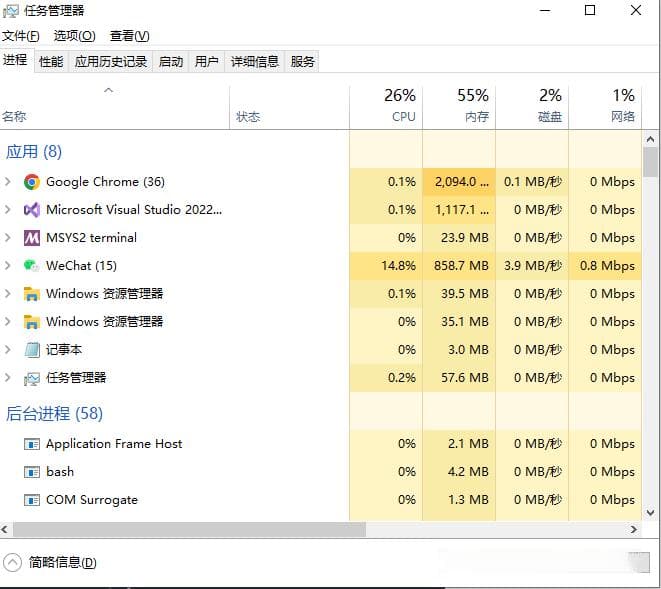Click the 简略信息 collapse arrow icon
This screenshot has width=661, height=589.
pos(12,562)
